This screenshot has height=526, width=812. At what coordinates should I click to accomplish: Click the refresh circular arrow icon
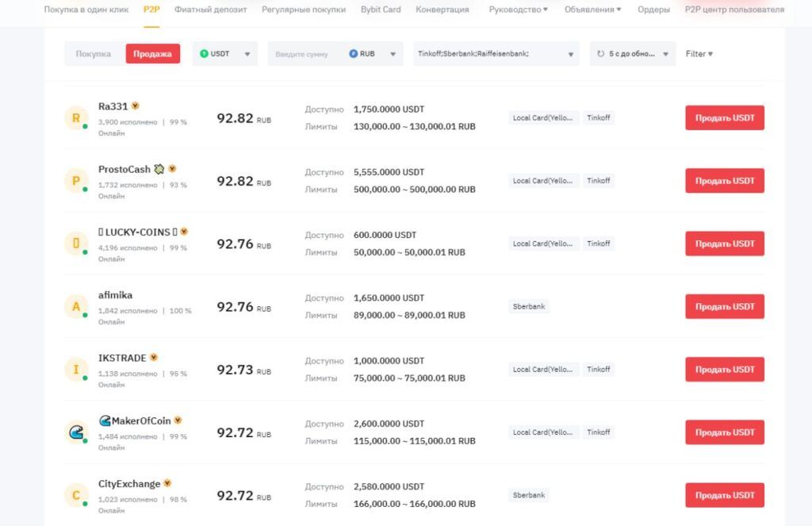click(x=601, y=53)
